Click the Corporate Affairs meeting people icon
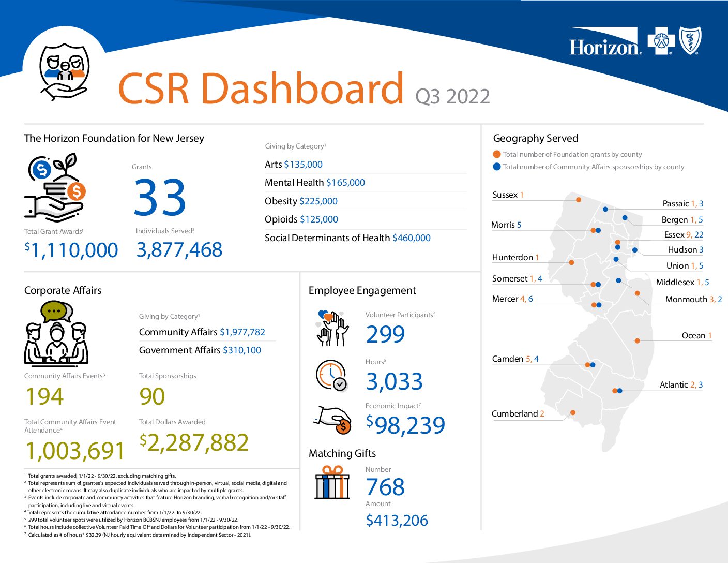This screenshot has width=728, height=563. tap(56, 335)
